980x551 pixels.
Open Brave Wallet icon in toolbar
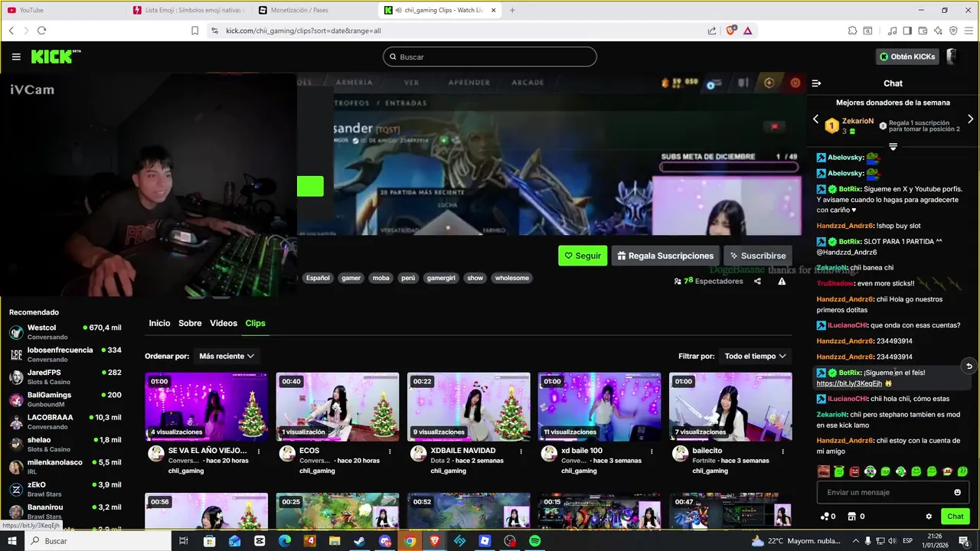click(923, 31)
